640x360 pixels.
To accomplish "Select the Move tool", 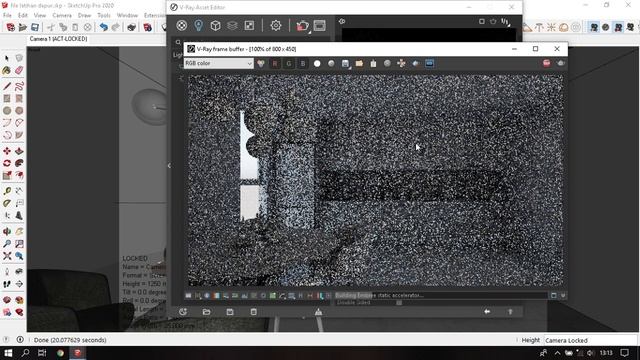I will pyautogui.click(x=7, y=151).
